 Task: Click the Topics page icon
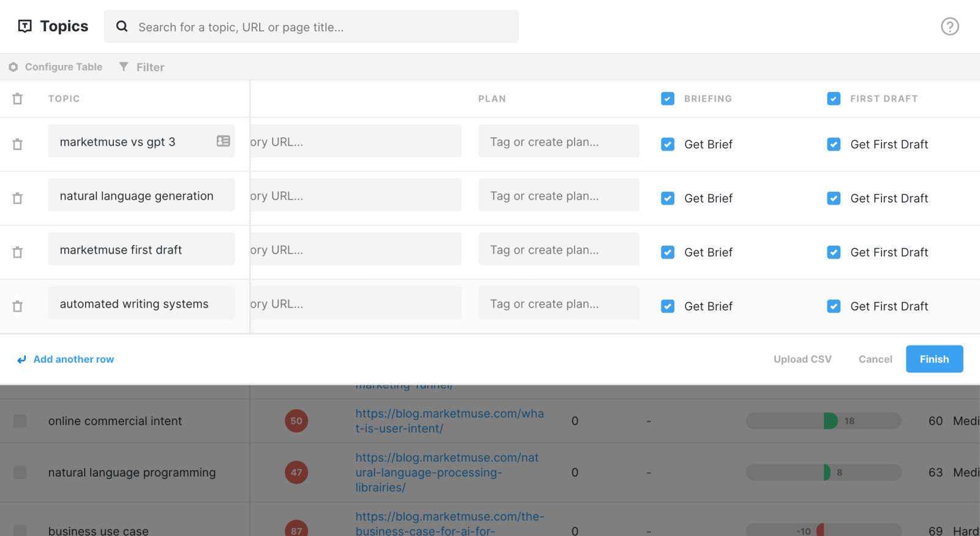[x=25, y=26]
